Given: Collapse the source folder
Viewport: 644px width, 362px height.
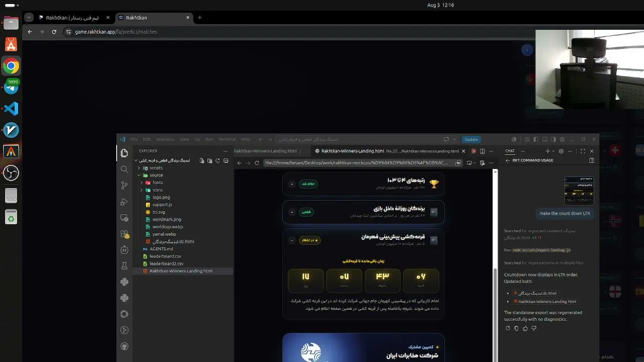Looking at the screenshot, I should pos(138,175).
